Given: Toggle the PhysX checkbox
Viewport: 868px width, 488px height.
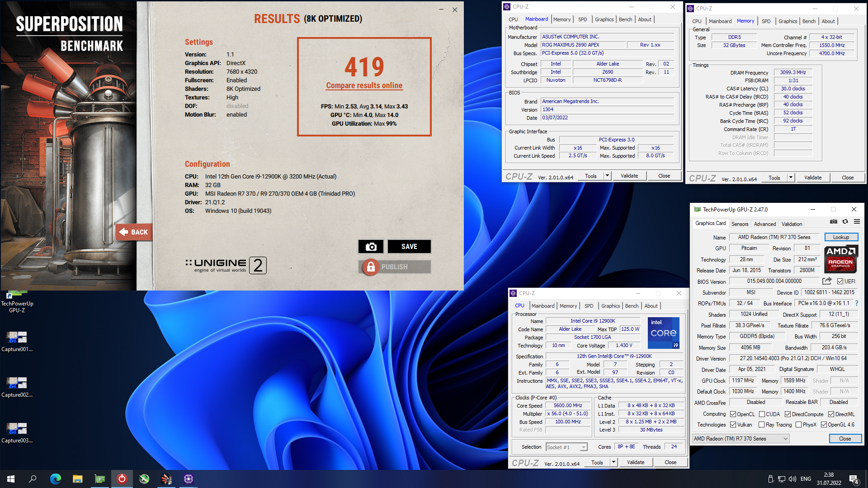Looking at the screenshot, I should [798, 424].
